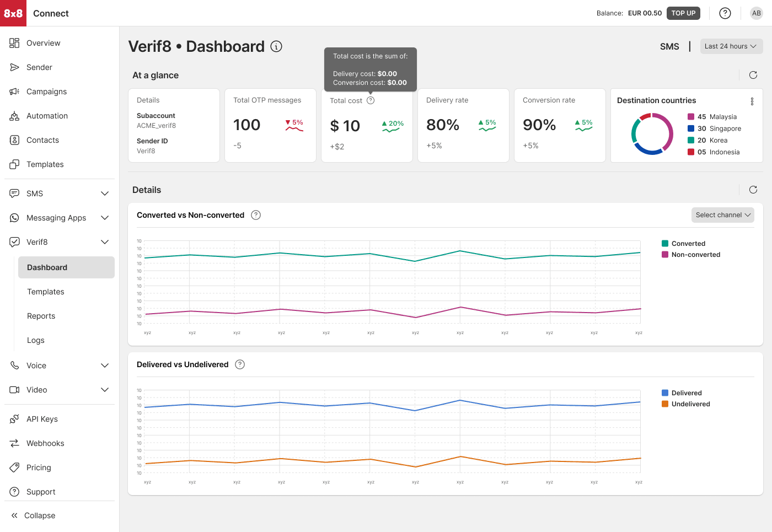
Task: Click the info icon next to Dashboard title
Action: [x=276, y=46]
